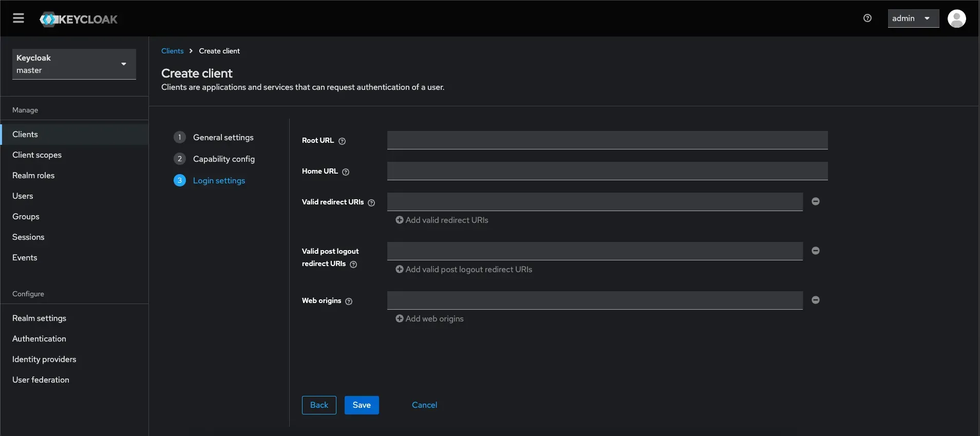Viewport: 980px width, 436px height.
Task: Click the Home URL help icon
Action: pyautogui.click(x=346, y=172)
